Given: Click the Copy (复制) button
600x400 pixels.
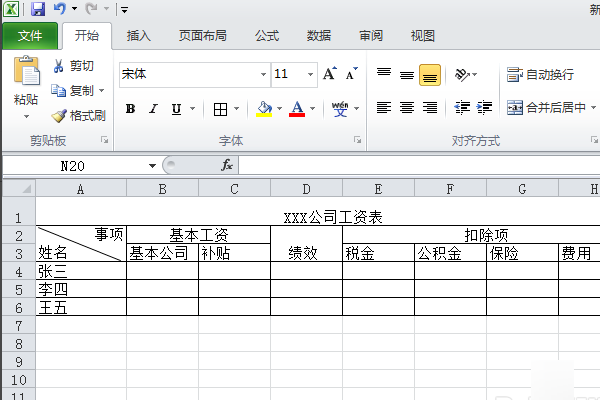Looking at the screenshot, I should (73, 91).
